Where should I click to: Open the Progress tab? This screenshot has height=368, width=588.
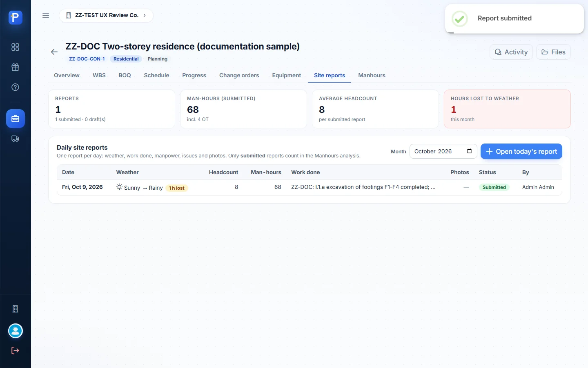point(194,75)
